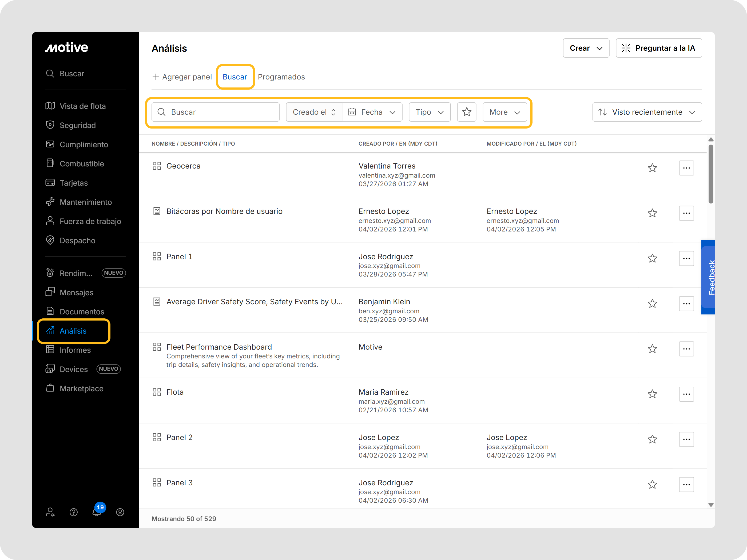Open Vista de flota map icon

[50, 106]
